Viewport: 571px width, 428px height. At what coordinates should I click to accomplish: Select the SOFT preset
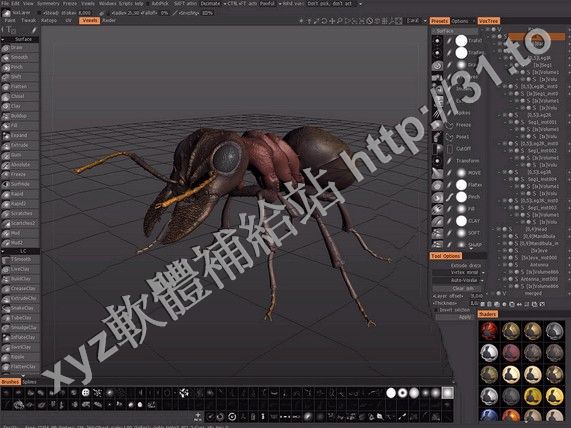[460, 233]
